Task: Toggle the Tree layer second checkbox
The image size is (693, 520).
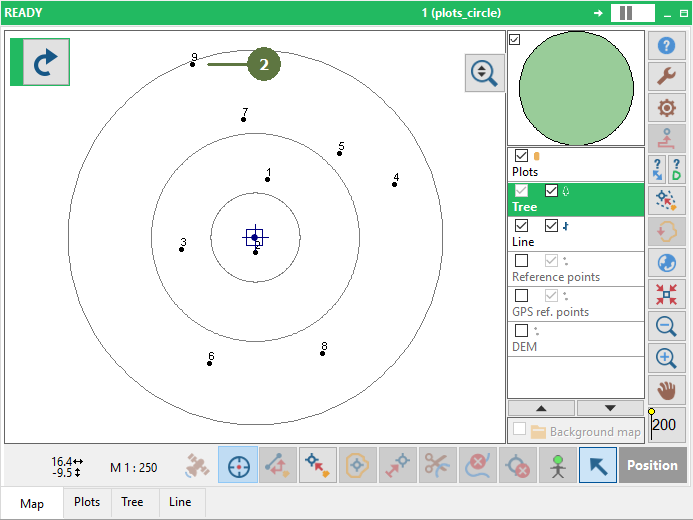Action: [x=551, y=190]
